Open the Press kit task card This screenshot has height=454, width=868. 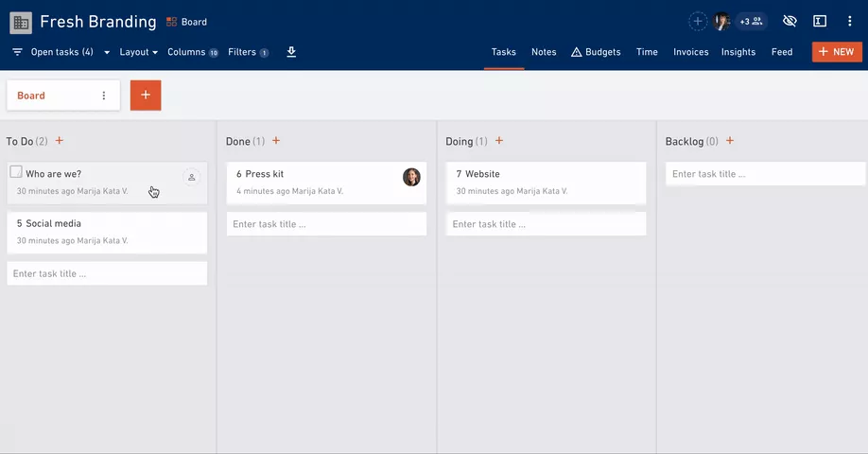click(326, 183)
